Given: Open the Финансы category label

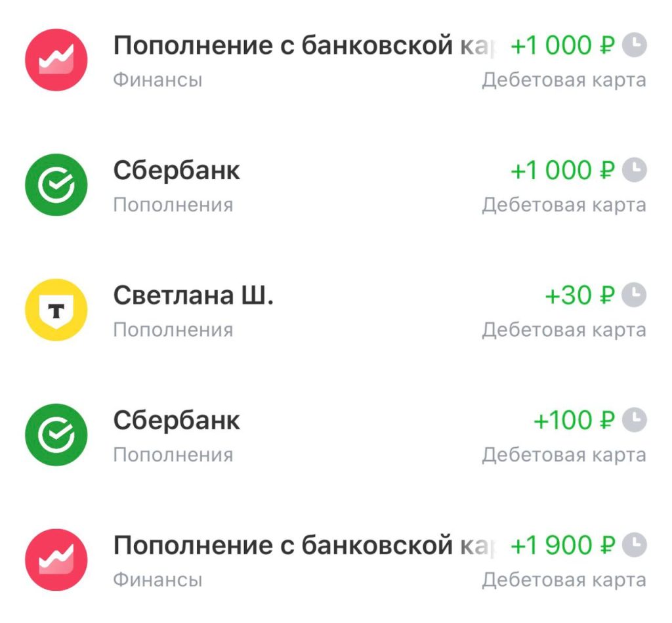Looking at the screenshot, I should click(x=157, y=79).
